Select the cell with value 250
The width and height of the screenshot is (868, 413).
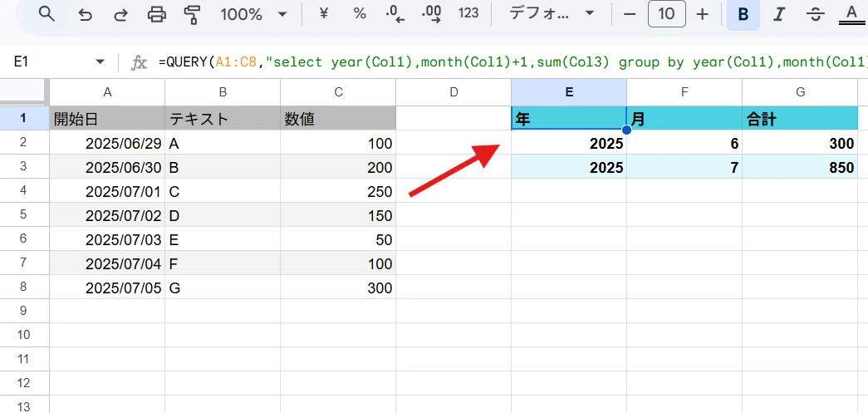338,191
